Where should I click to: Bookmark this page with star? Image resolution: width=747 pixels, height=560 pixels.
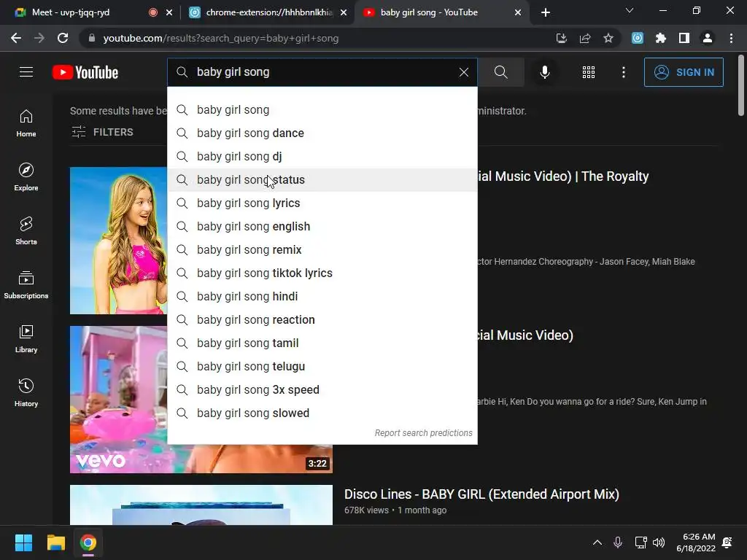tap(608, 38)
